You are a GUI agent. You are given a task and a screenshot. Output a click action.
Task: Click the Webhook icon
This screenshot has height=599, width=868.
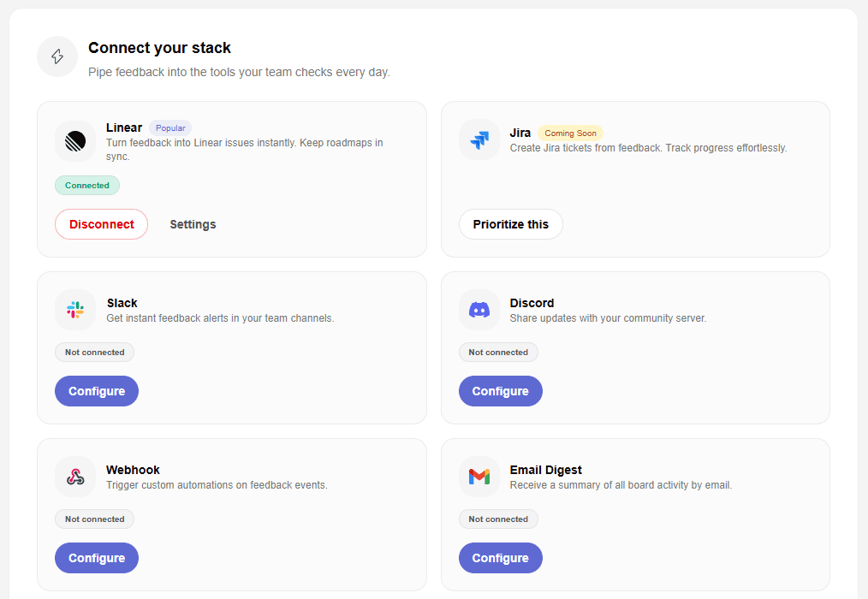click(x=75, y=477)
